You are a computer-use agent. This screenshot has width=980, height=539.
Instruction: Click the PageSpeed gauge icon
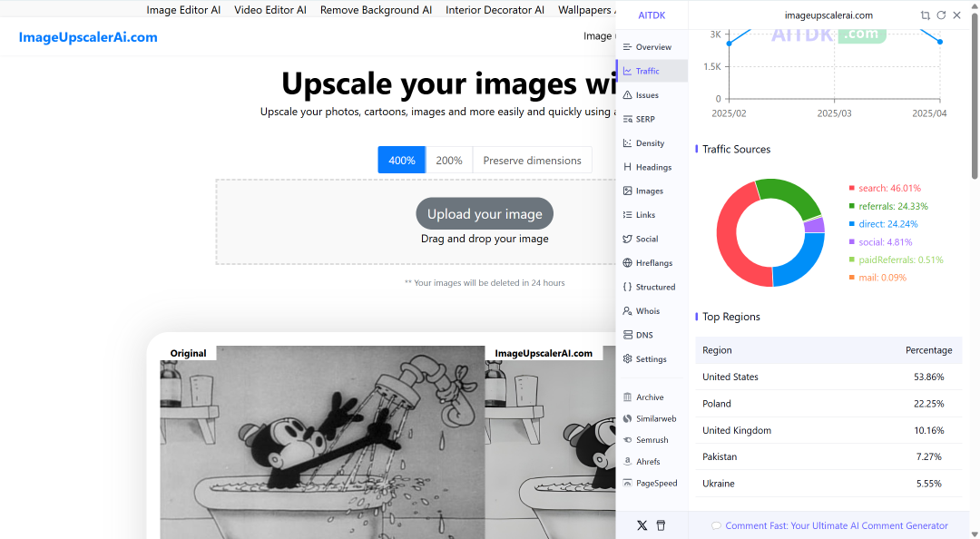(628, 484)
